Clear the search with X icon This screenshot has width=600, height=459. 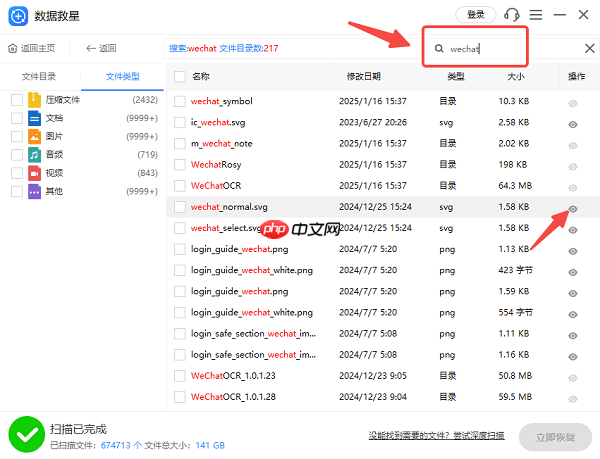coord(590,49)
